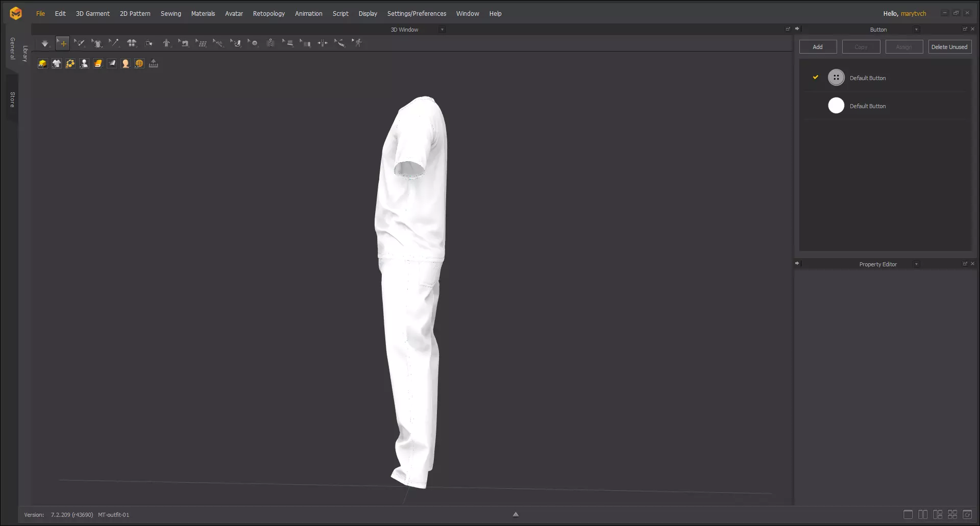Select the sewing machine tool
The height and width of the screenshot is (526, 980).
click(184, 43)
